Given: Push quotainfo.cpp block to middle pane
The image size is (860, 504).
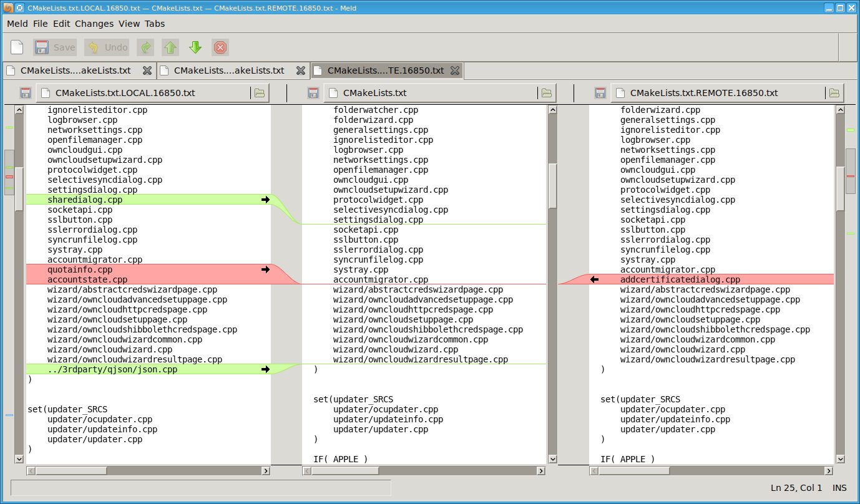Looking at the screenshot, I should coord(265,270).
